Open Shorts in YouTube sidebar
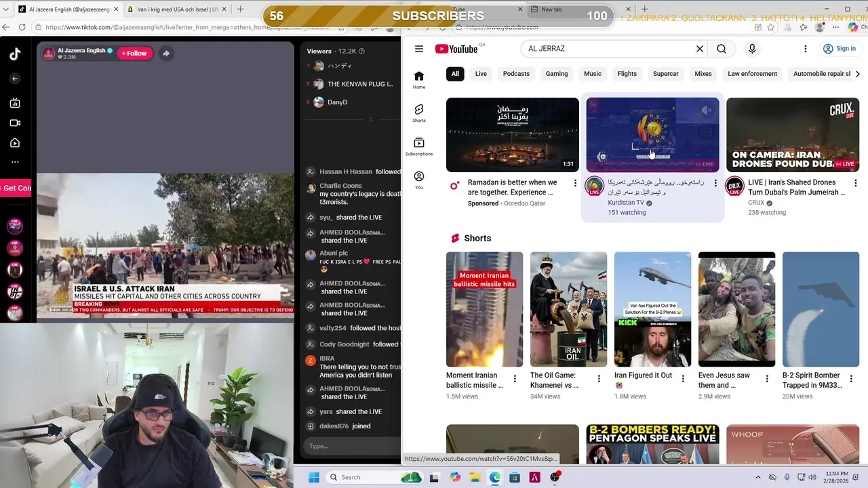The height and width of the screenshot is (488, 868). [x=419, y=113]
